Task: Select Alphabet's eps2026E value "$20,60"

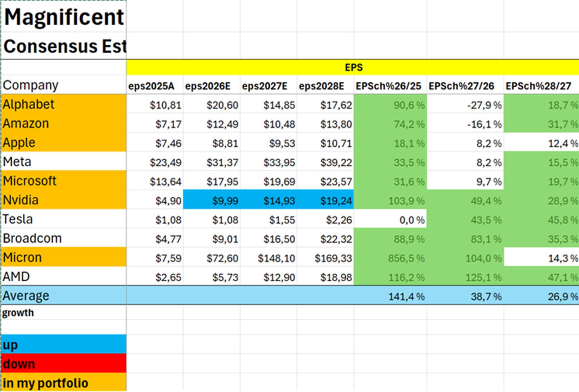Action: coord(211,104)
